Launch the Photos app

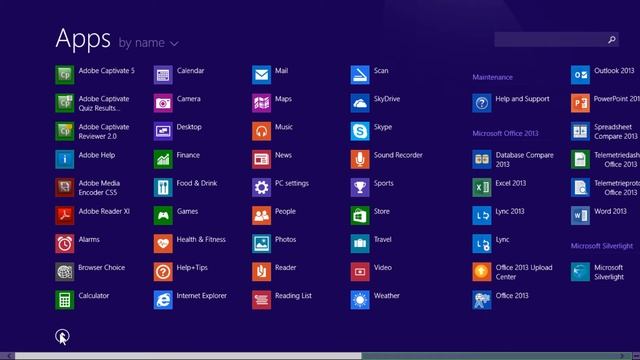(x=274, y=244)
